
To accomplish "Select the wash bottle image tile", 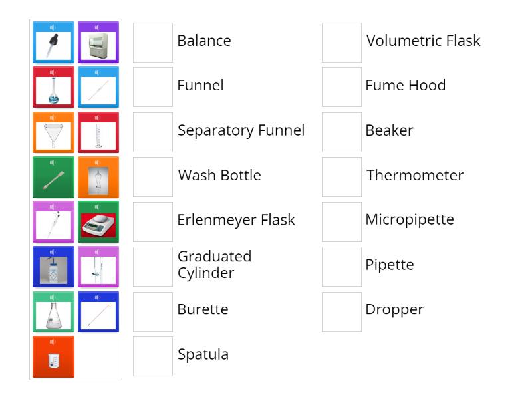I will pyautogui.click(x=53, y=266).
